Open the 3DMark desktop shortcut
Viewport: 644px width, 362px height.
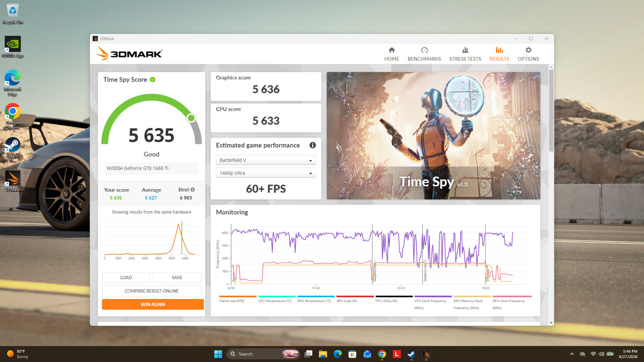(x=12, y=181)
